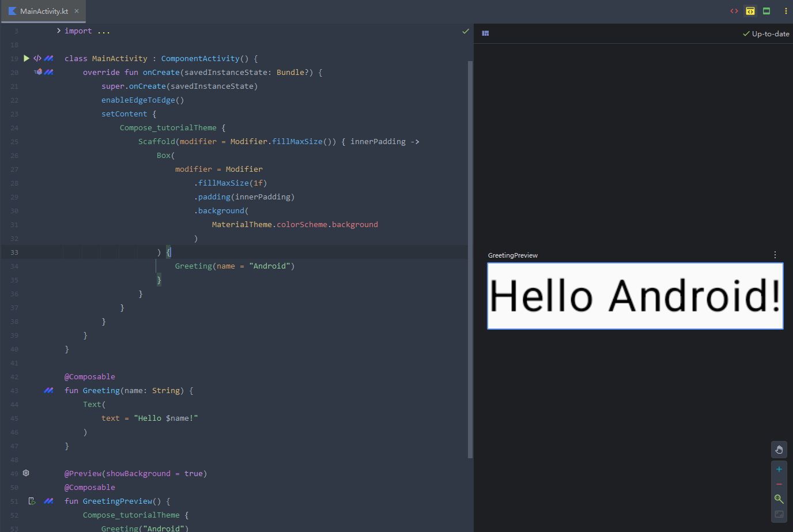Close the MainActivity.kt tab
This screenshot has height=532, width=793.
pos(77,11)
